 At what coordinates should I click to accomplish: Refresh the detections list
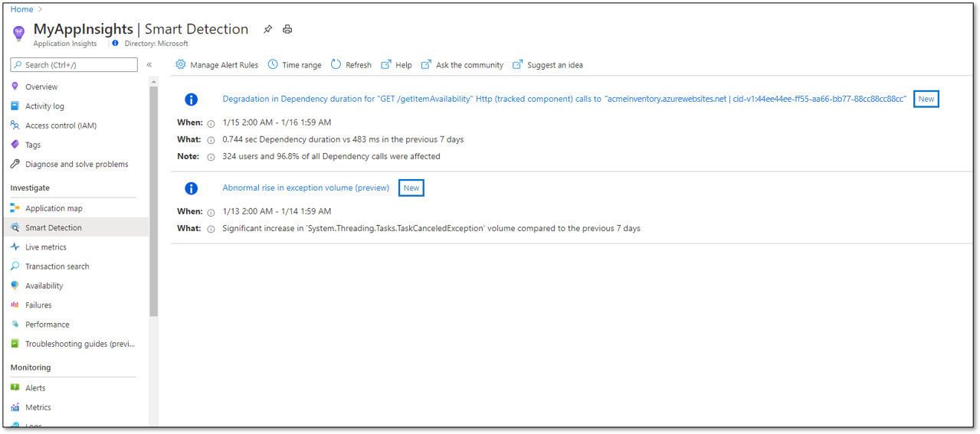[x=351, y=65]
